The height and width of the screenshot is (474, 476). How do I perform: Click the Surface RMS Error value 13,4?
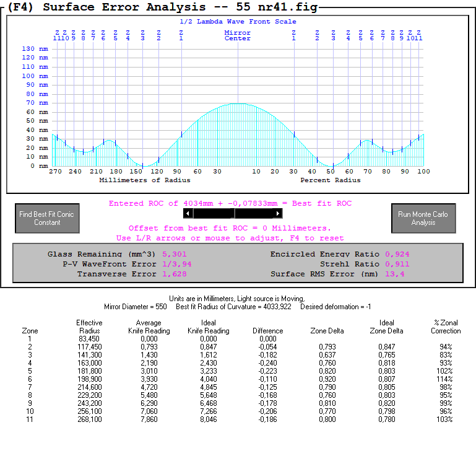coord(395,274)
